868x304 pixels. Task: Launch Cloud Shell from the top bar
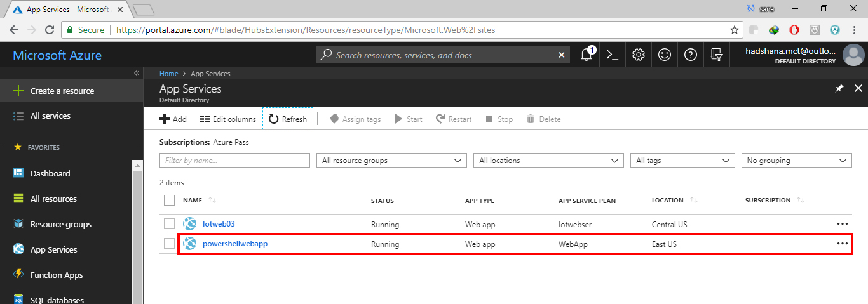coord(613,55)
